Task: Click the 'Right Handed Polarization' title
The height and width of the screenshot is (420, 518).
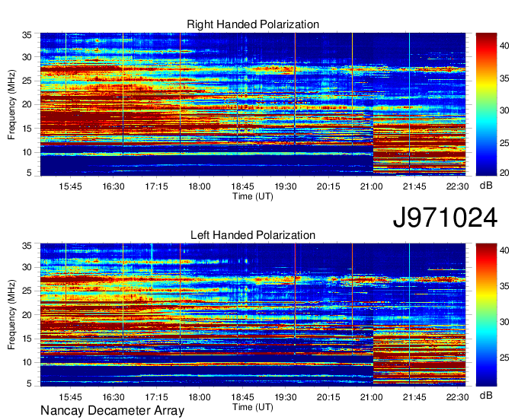Action: tap(253, 24)
